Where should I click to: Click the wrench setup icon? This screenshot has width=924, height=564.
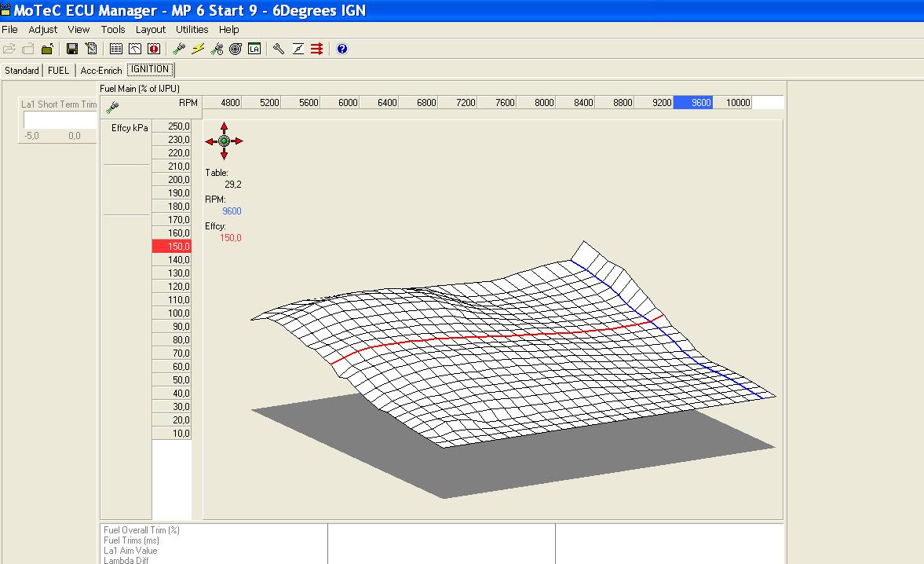click(279, 49)
